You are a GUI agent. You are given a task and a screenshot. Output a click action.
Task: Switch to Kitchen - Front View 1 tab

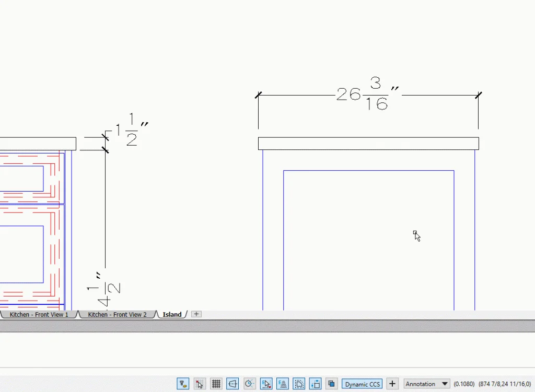tap(39, 315)
